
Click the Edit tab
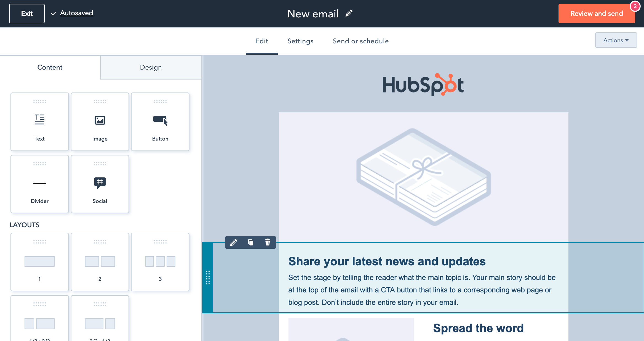click(261, 41)
